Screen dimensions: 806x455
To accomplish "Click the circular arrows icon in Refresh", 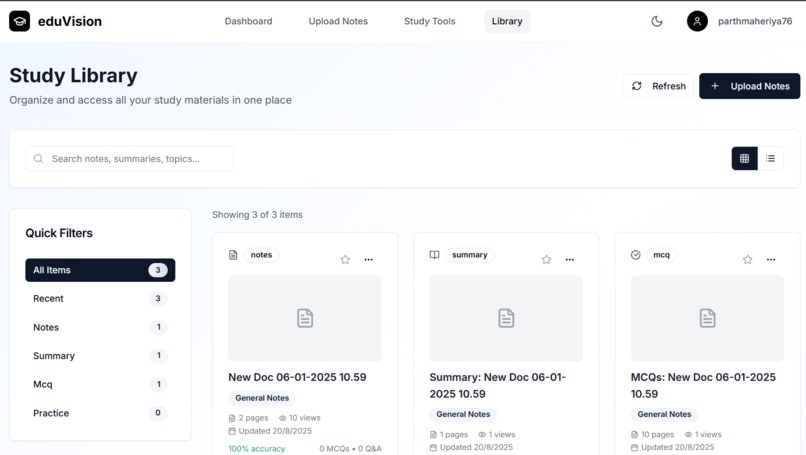I will [x=636, y=86].
